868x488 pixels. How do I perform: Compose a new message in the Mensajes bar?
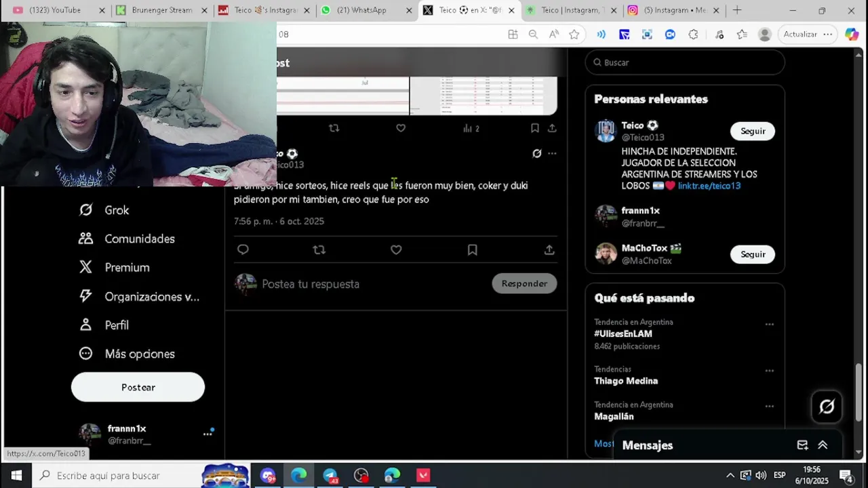pos(802,445)
